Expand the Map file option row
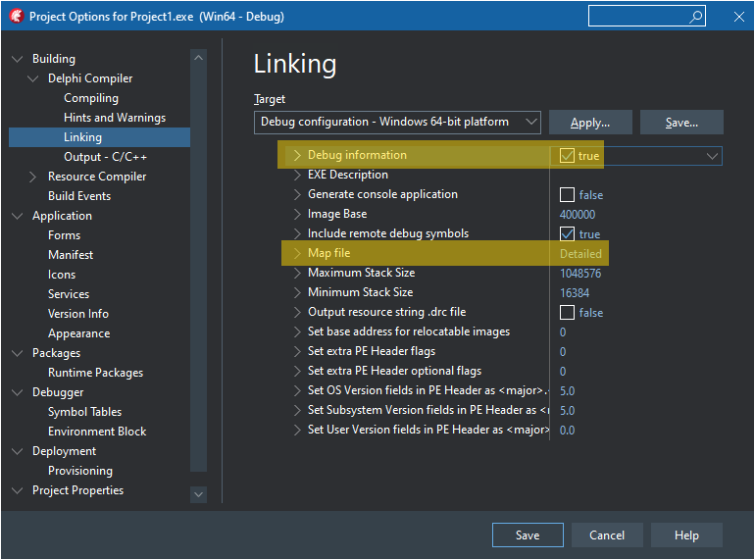755x560 pixels. click(298, 254)
